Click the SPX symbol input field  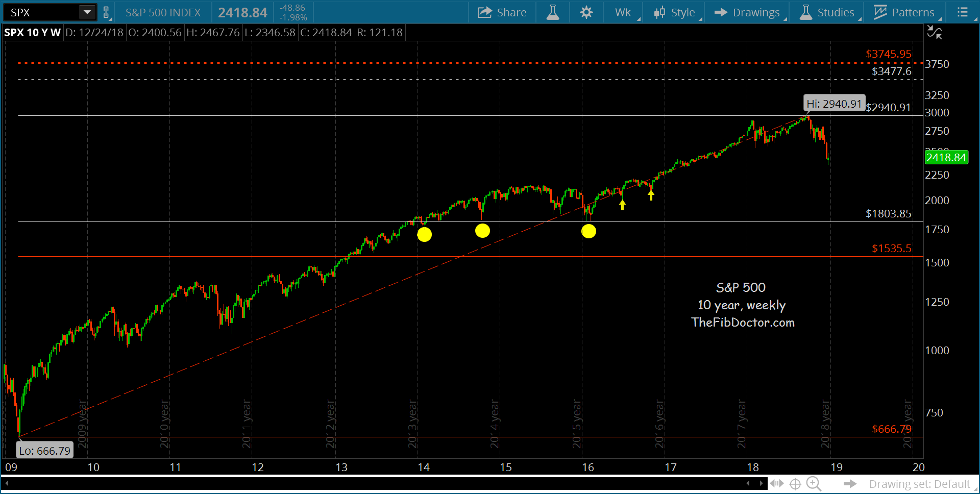[x=42, y=12]
